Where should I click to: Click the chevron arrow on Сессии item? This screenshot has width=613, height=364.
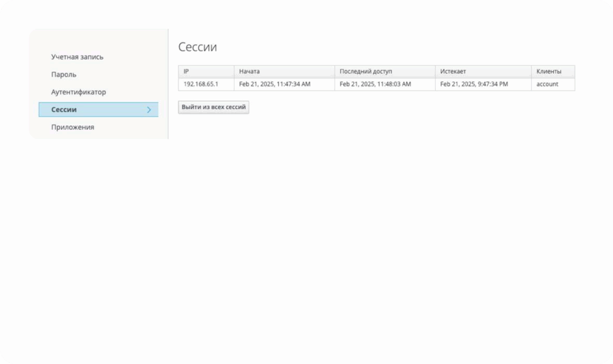point(148,110)
